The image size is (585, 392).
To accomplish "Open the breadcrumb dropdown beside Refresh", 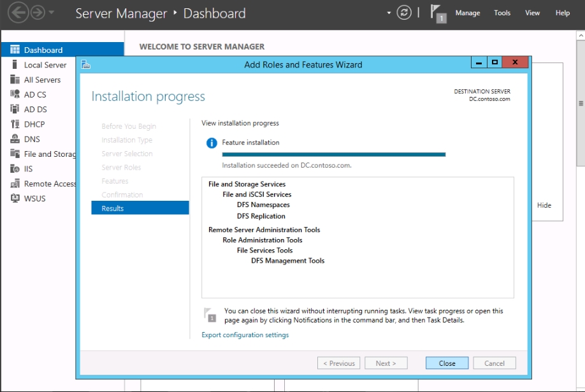I will 389,13.
